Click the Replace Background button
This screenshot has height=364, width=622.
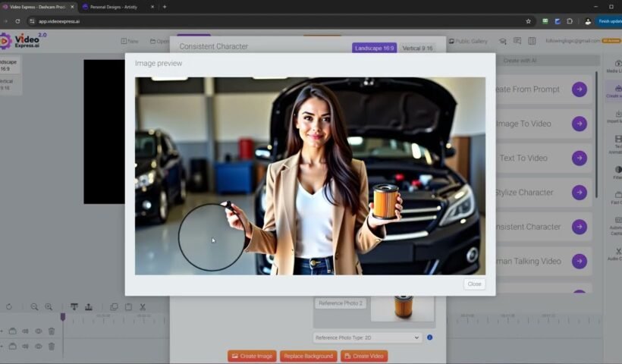click(x=308, y=356)
